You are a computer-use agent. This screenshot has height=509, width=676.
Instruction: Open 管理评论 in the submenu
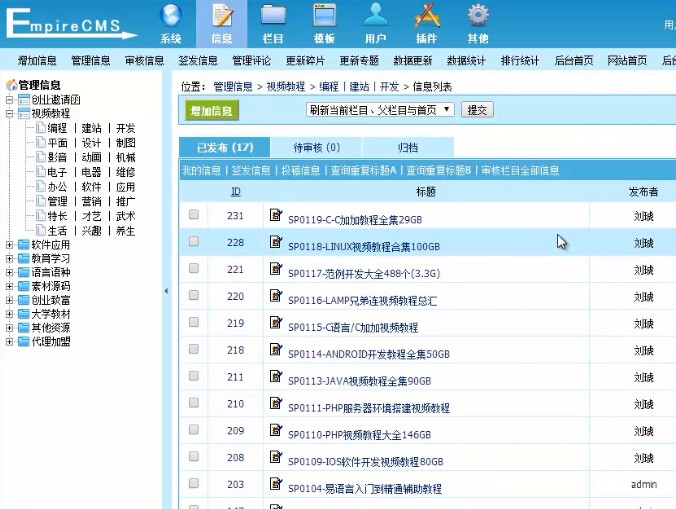click(x=251, y=60)
